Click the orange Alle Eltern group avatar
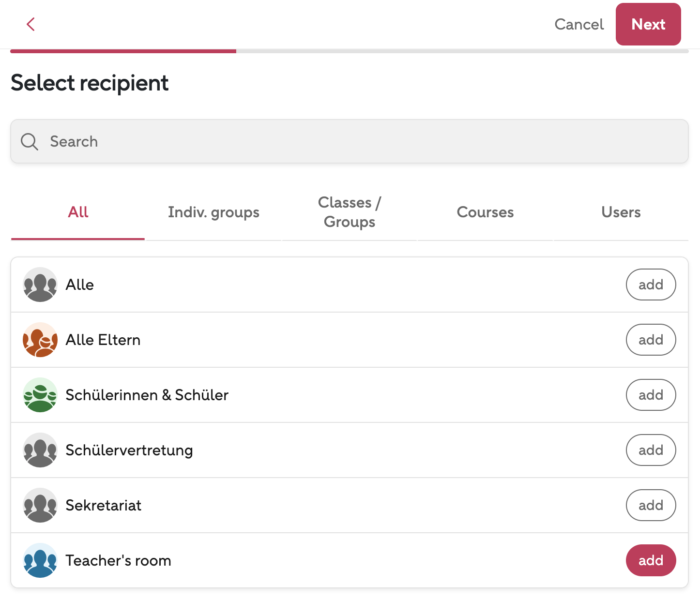The height and width of the screenshot is (600, 700). tap(40, 340)
